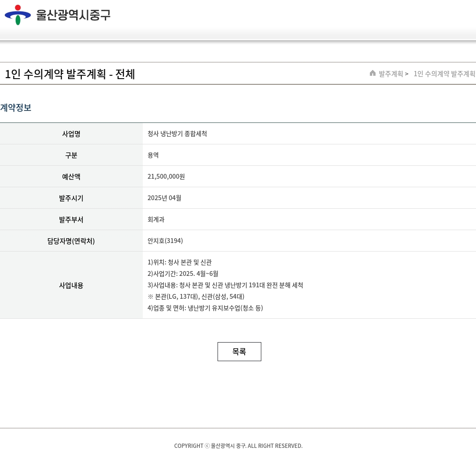
Task: Click the home icon in breadcrumb
Action: (x=373, y=73)
